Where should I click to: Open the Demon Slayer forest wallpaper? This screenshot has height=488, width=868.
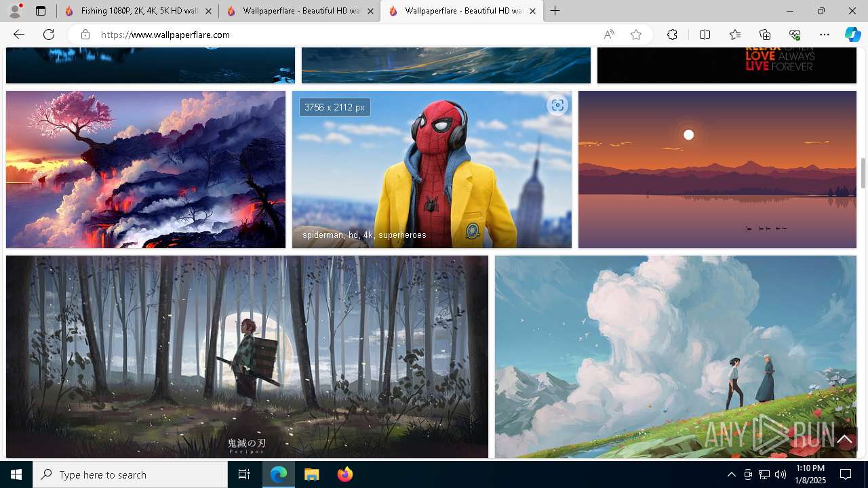[247, 357]
